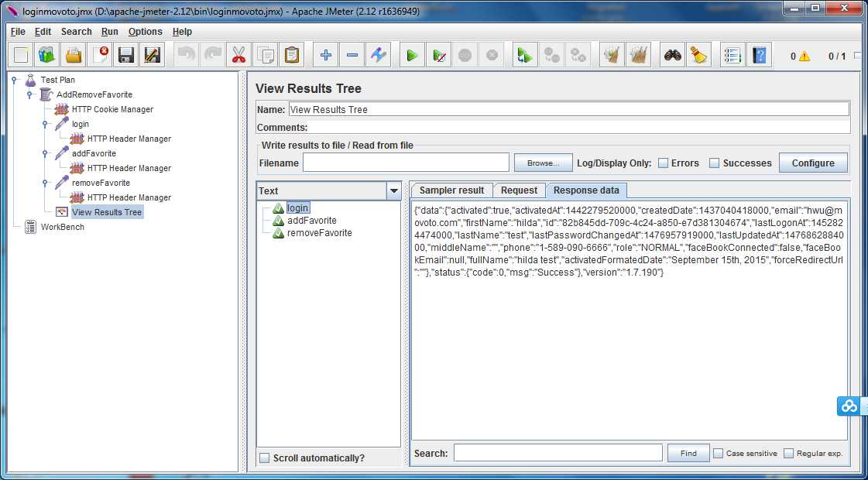Select the Response data tab
This screenshot has width=868, height=480.
586,190
